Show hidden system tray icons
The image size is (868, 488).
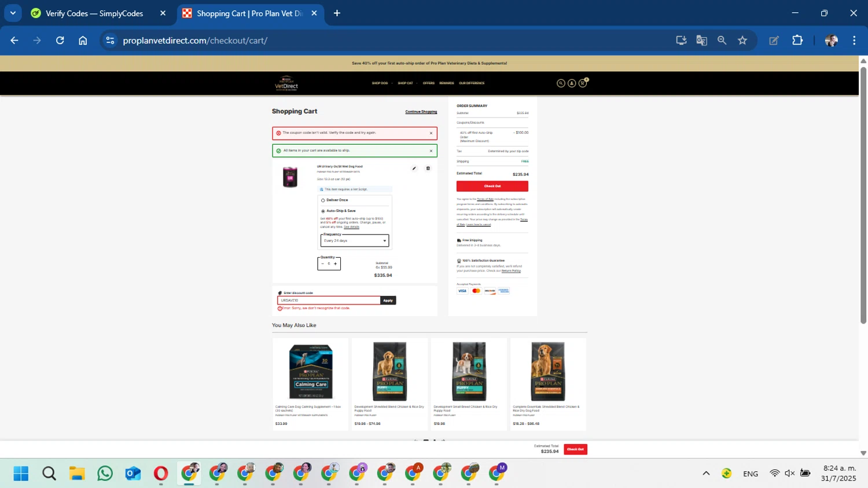pyautogui.click(x=706, y=474)
